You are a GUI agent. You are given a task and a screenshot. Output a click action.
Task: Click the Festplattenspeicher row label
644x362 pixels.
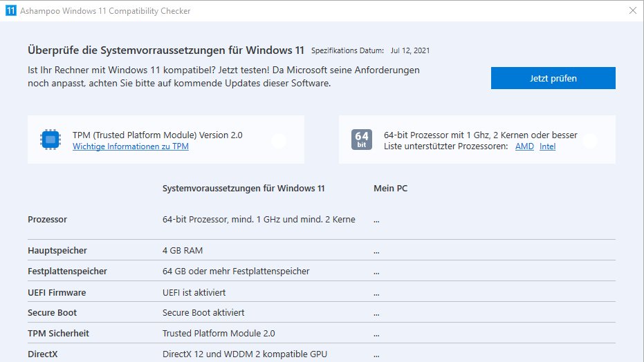[67, 271]
